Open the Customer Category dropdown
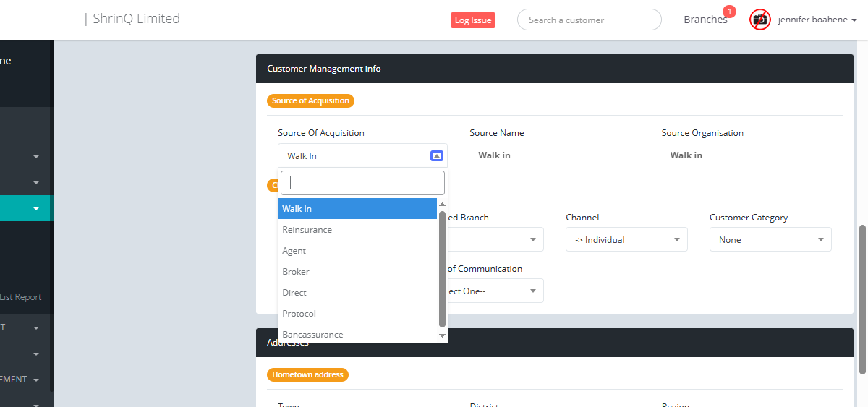 770,239
